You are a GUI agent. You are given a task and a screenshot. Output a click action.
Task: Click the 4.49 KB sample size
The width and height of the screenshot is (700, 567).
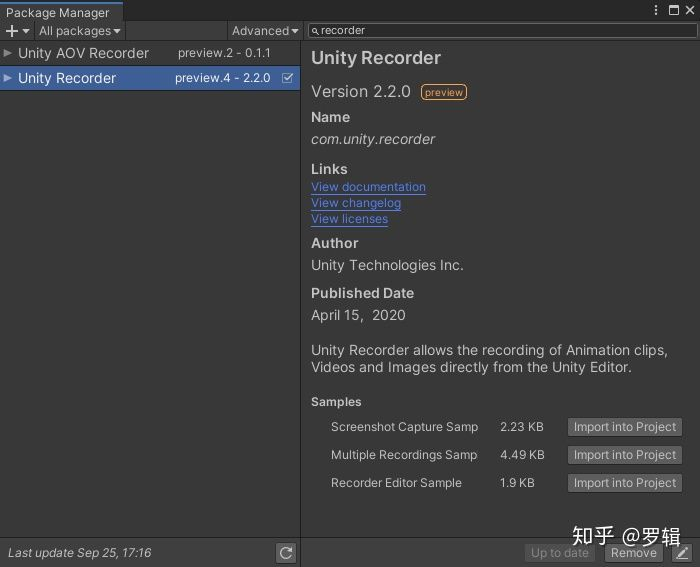522,455
